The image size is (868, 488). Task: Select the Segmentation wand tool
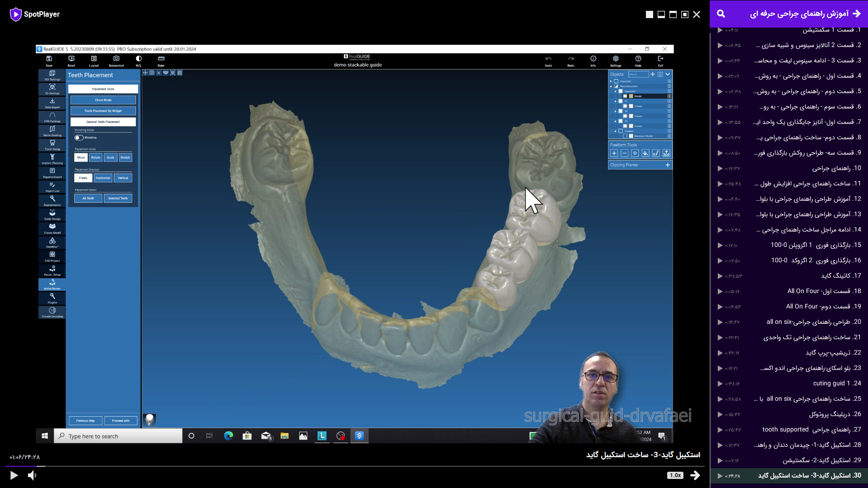pyautogui.click(x=52, y=201)
